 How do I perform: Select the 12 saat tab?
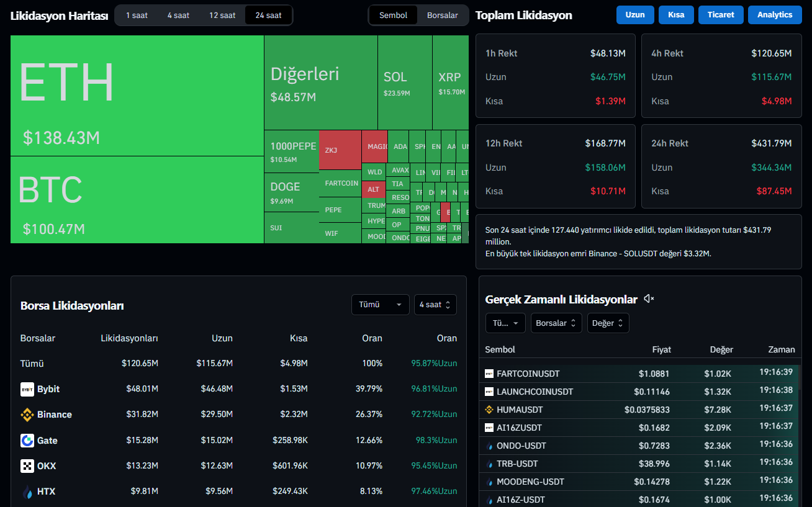click(x=222, y=15)
